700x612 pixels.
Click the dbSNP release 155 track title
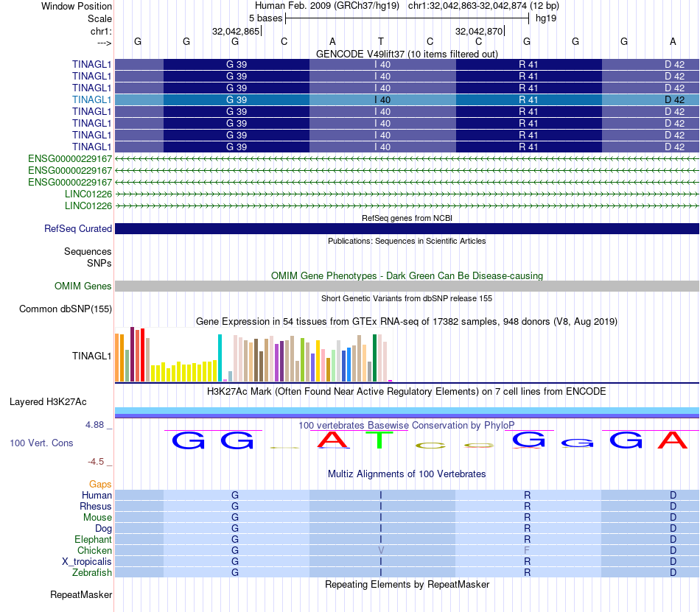click(407, 298)
